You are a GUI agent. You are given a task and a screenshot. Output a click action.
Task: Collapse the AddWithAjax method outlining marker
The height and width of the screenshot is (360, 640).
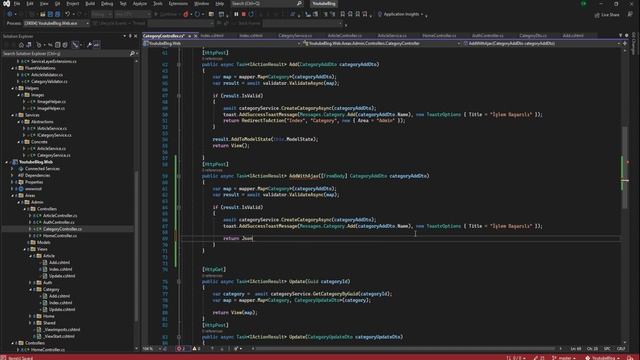tap(179, 176)
